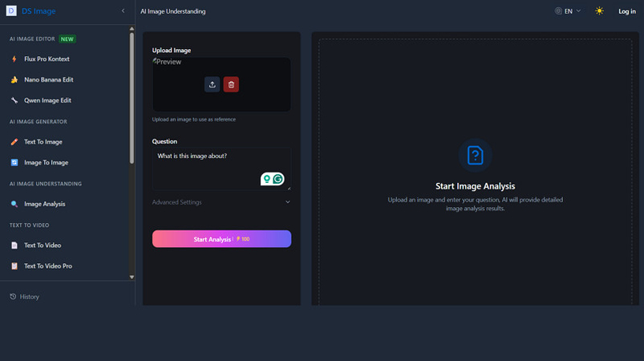Click Log in
The image size is (644, 361).
pos(627,11)
